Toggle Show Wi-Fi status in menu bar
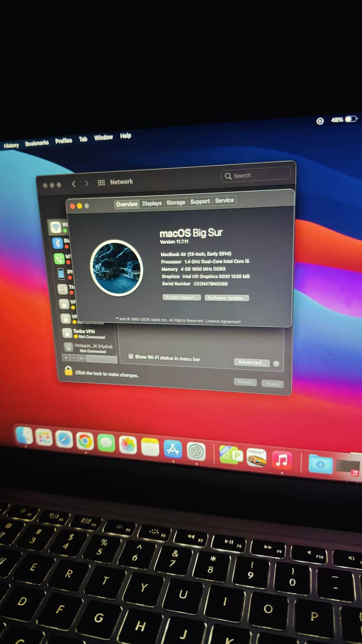Screen dimensions: 362x644 coord(131,356)
